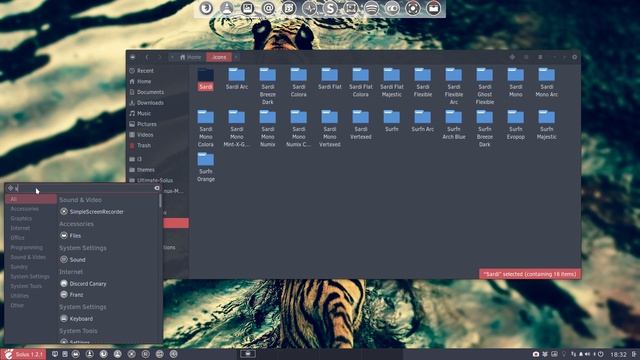Launch Discord Canary from app menu

coord(83,284)
